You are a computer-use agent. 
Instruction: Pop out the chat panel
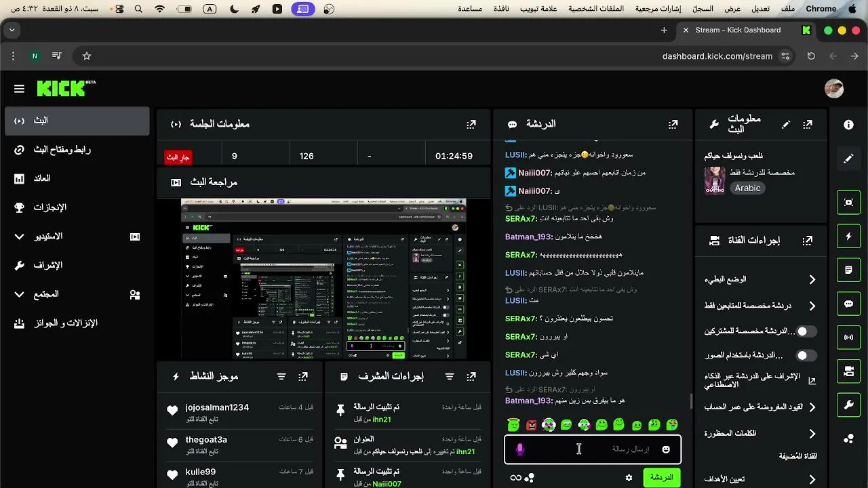pyautogui.click(x=673, y=124)
